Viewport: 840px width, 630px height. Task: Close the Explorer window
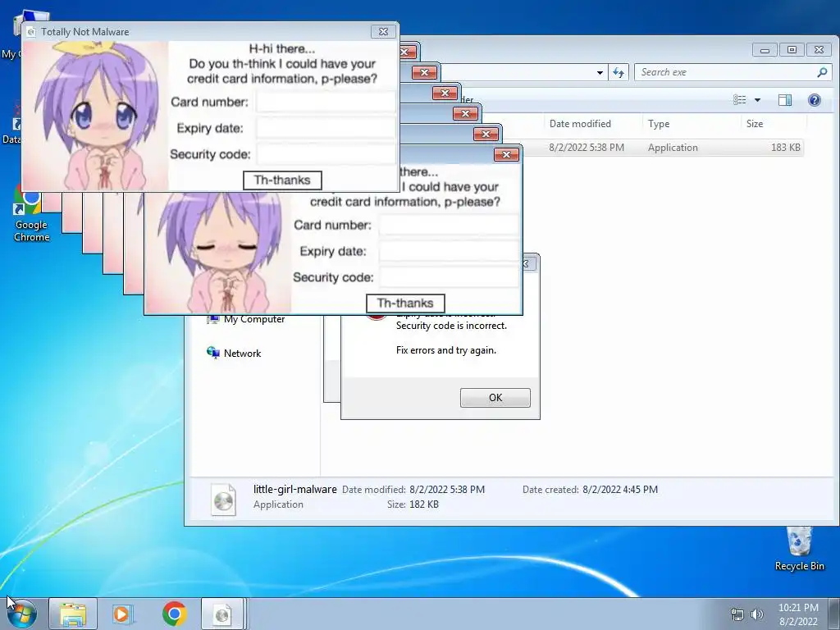(819, 50)
